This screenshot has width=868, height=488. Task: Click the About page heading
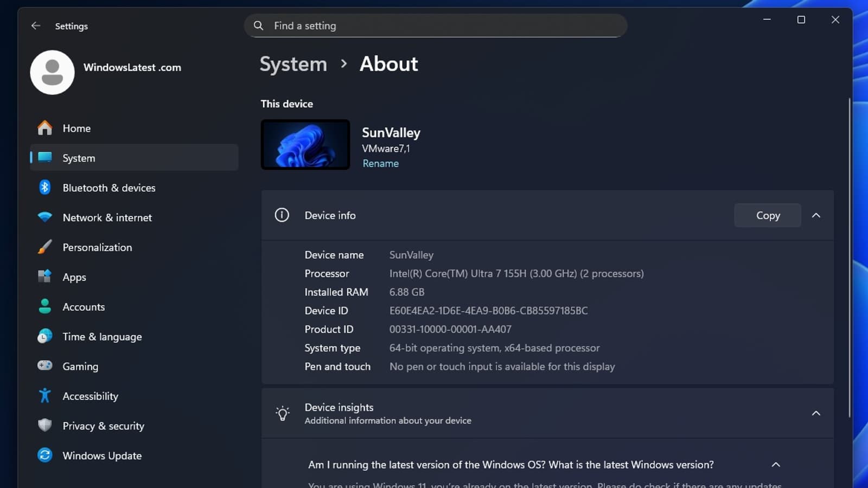pyautogui.click(x=389, y=64)
